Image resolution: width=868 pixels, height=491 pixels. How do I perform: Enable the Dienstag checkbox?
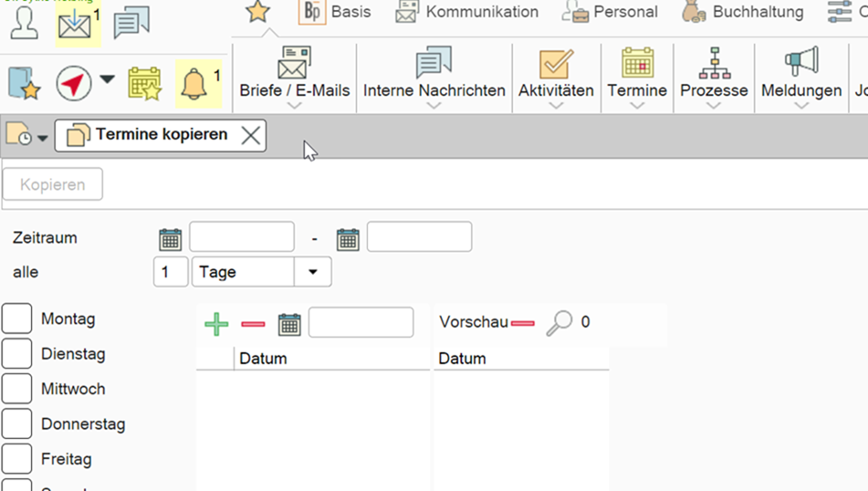coord(16,354)
